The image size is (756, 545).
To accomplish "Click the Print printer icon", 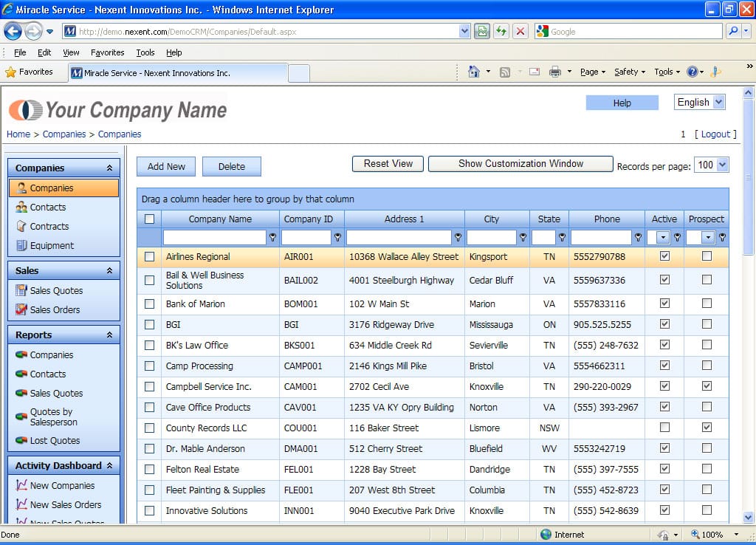I will tap(555, 72).
